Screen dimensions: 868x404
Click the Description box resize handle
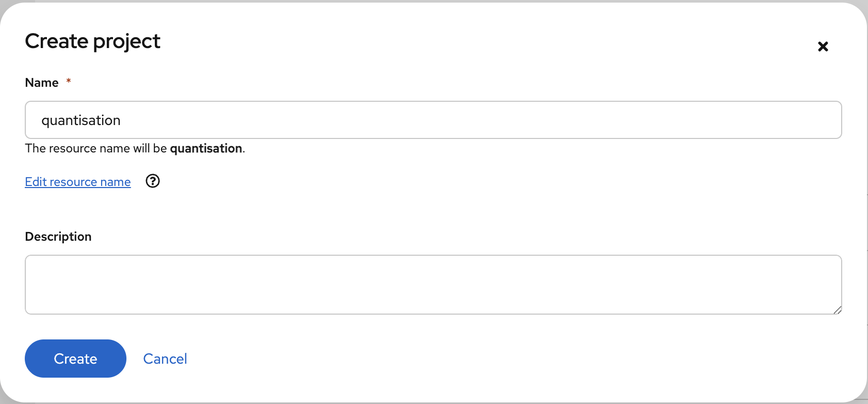(837, 310)
